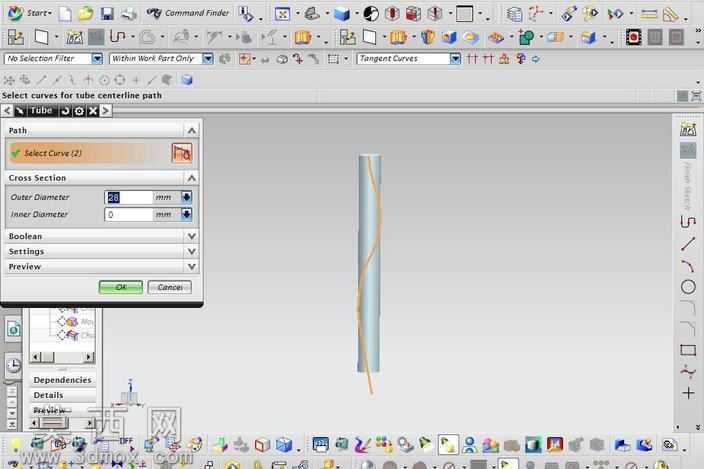The image size is (704, 469).
Task: Click navigator horizontal scrollbar right arrow
Action: tap(89, 357)
